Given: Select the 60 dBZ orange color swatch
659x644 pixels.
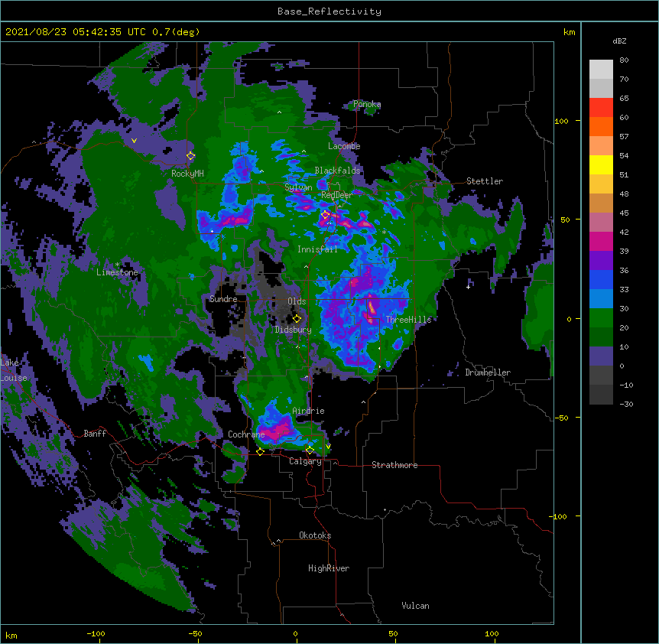Looking at the screenshot, I should 601,126.
